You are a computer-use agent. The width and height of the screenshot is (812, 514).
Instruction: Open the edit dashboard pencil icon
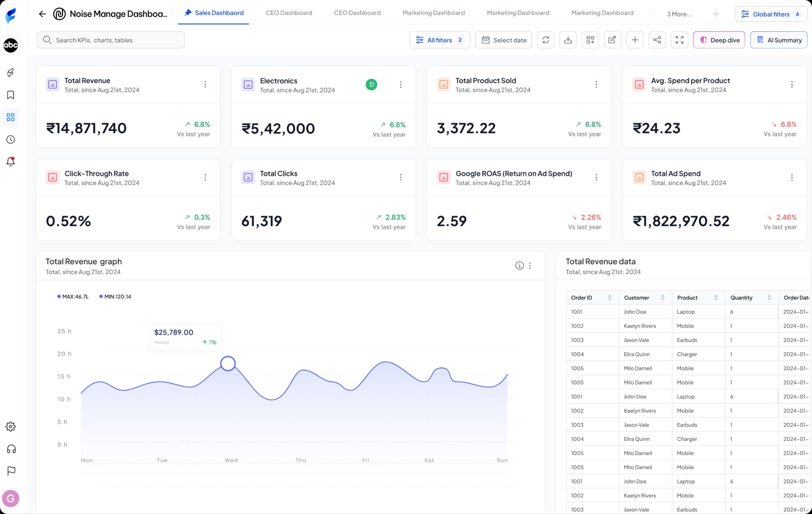pos(612,40)
